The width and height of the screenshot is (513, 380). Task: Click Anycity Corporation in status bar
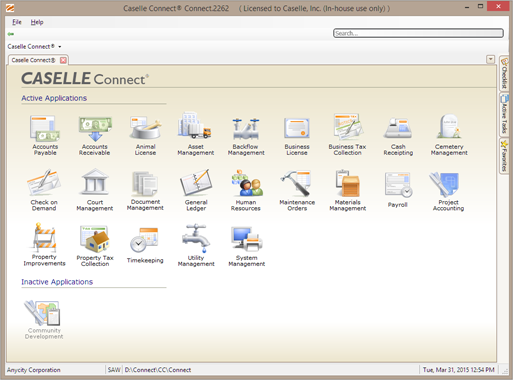click(34, 370)
